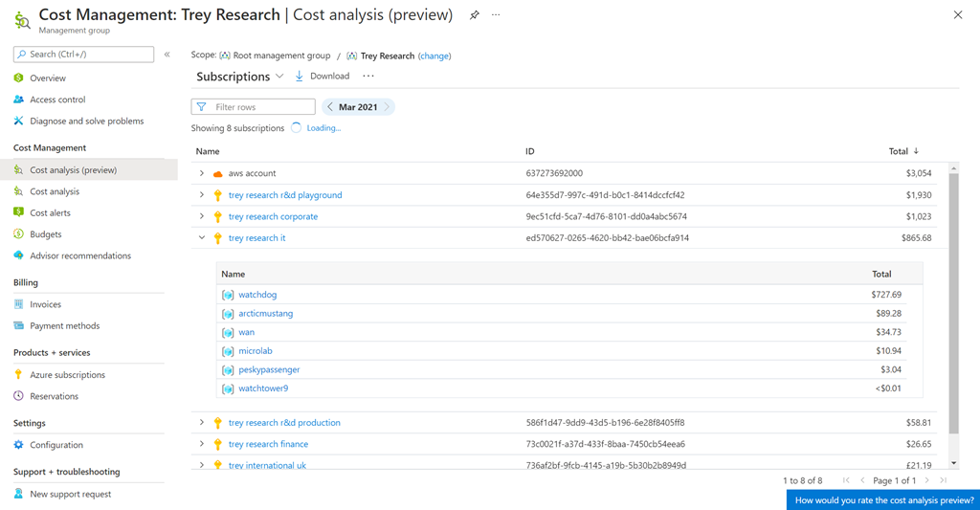Click the resource group icon beside microlab

click(x=228, y=351)
